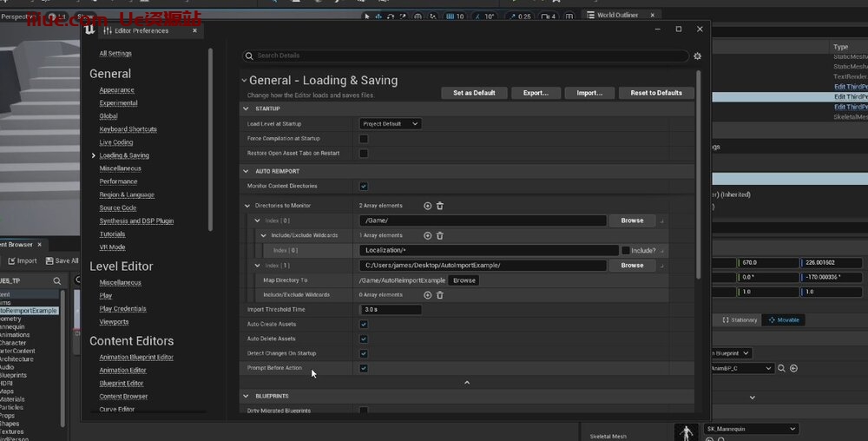Collapse Directories to Monitor array

247,206
